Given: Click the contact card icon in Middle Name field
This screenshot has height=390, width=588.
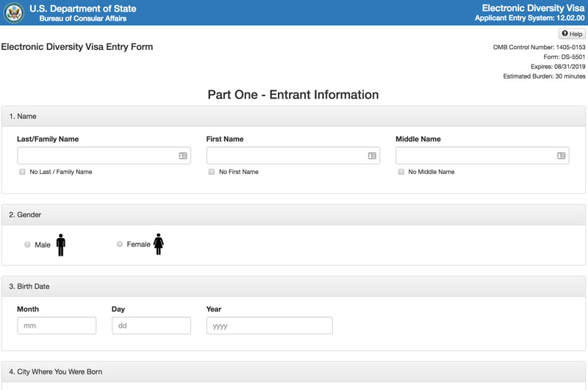Looking at the screenshot, I should coord(562,156).
